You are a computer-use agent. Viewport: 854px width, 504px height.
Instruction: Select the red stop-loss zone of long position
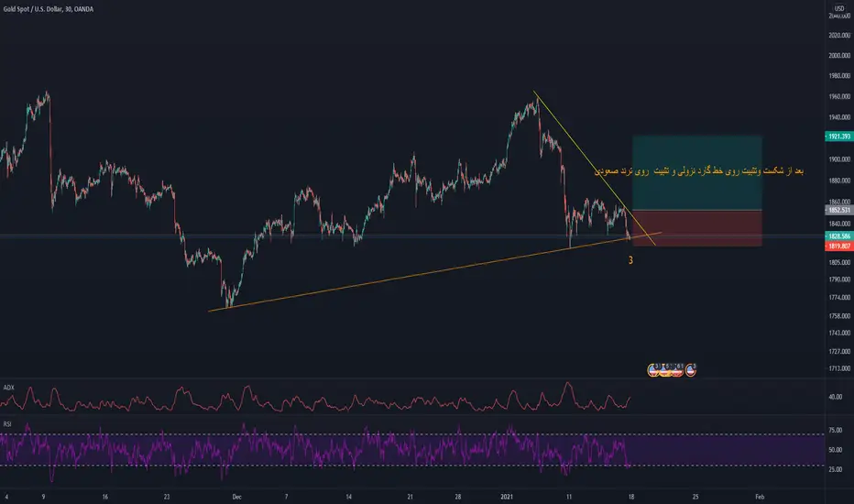(697, 228)
